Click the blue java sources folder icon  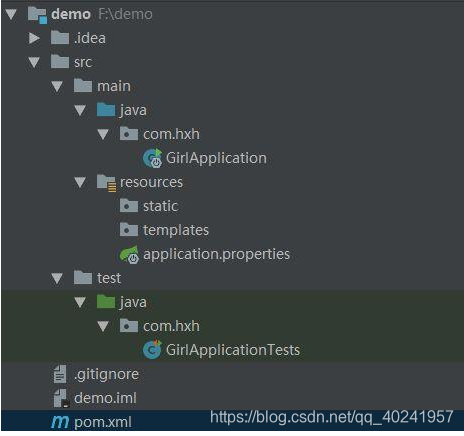[106, 110]
